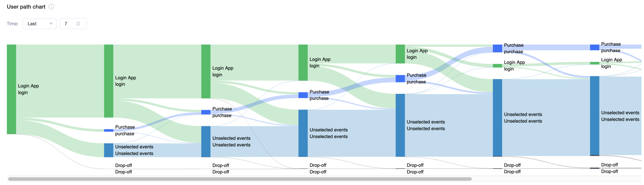Viewport: 644px width, 185px height.
Task: Select the fifth column Unselected events bar
Action: coord(400,125)
